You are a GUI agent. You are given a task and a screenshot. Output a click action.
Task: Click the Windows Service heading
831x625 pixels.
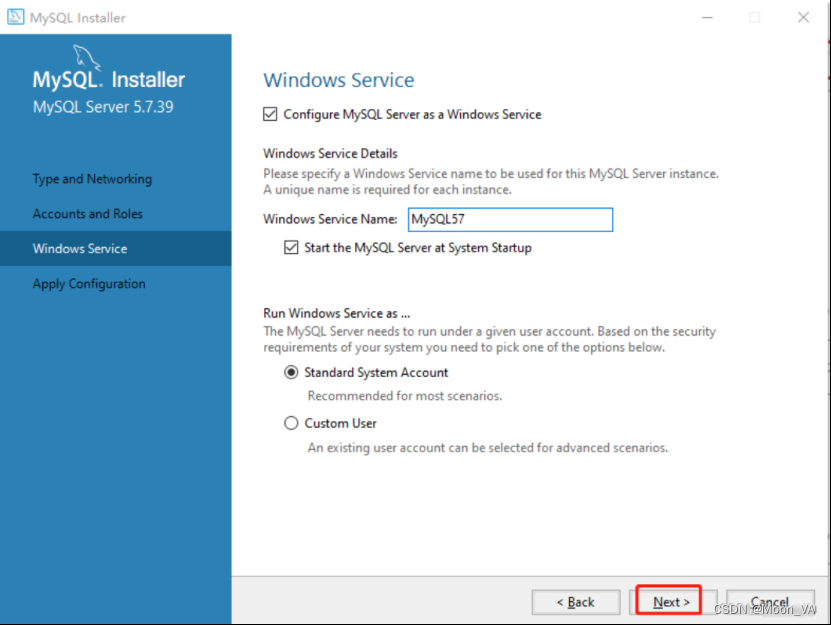(x=339, y=80)
